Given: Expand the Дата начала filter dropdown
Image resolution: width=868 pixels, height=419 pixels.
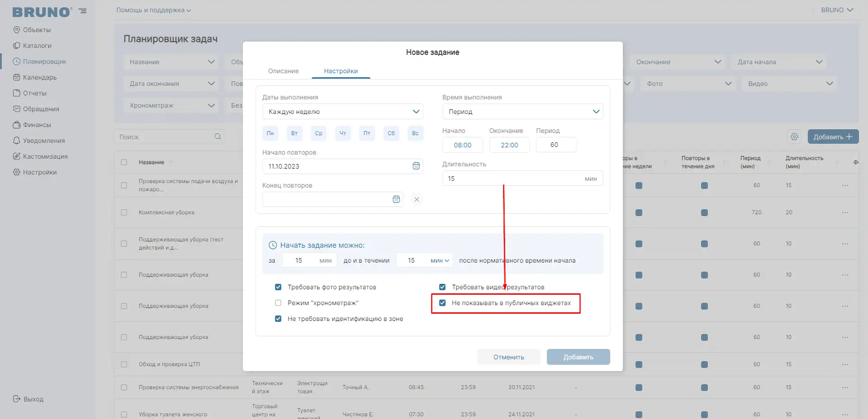Looking at the screenshot, I should tap(778, 62).
